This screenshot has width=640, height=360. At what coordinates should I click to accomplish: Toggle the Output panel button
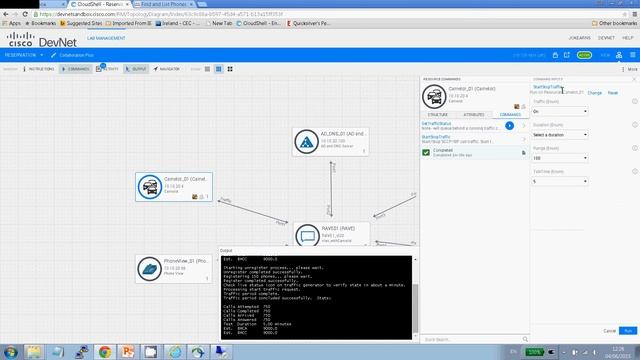(136, 69)
